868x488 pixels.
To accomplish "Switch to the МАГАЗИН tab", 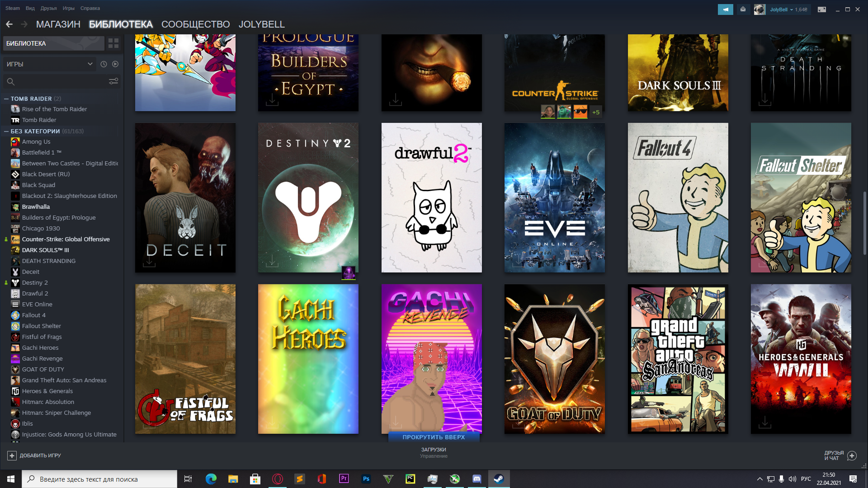I will 58,24.
